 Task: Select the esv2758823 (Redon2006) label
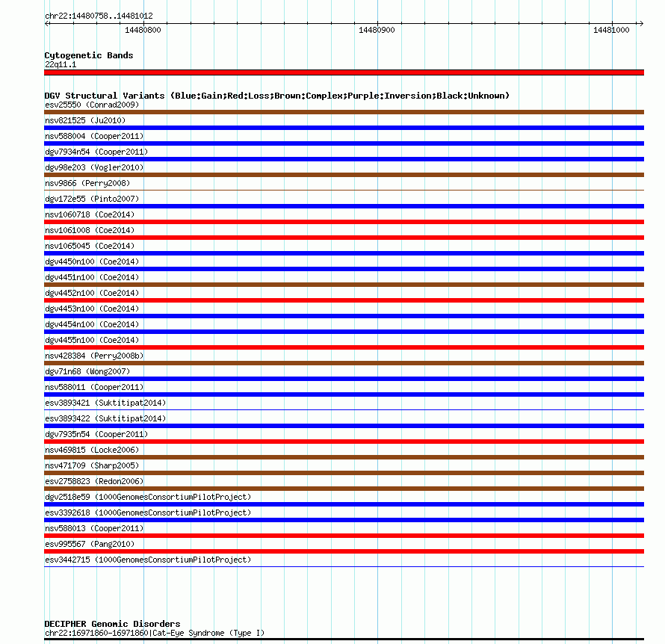[94, 481]
